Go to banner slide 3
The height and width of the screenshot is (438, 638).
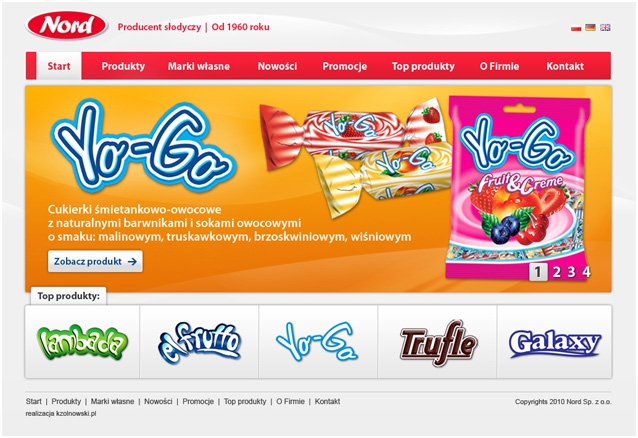point(571,272)
